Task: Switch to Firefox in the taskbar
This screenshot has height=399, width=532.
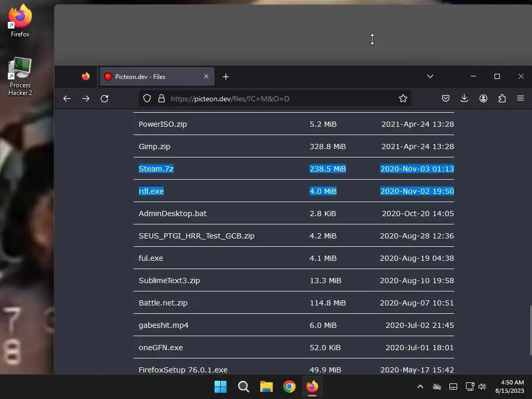Action: pyautogui.click(x=312, y=387)
